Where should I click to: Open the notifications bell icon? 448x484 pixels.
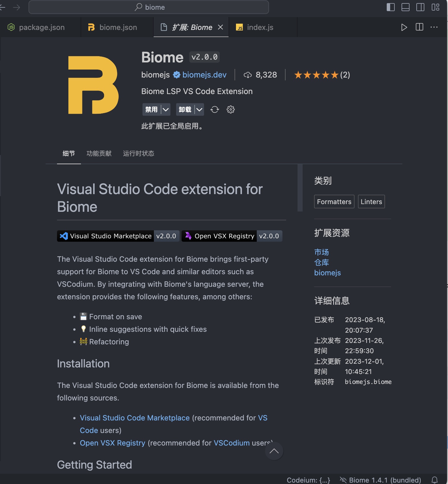[435, 480]
